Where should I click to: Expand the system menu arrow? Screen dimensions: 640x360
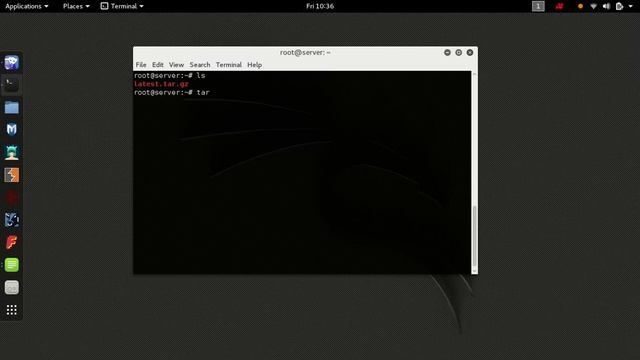pos(630,6)
